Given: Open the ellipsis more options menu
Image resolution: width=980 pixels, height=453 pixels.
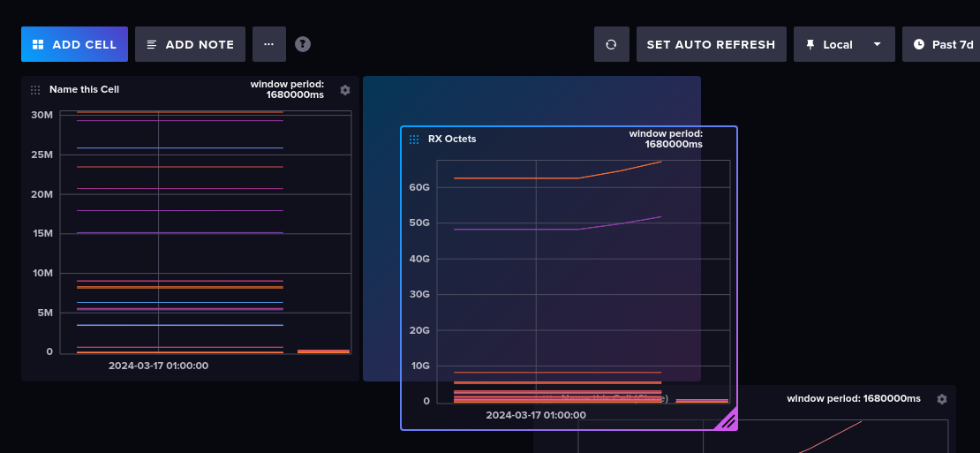Looking at the screenshot, I should (269, 44).
